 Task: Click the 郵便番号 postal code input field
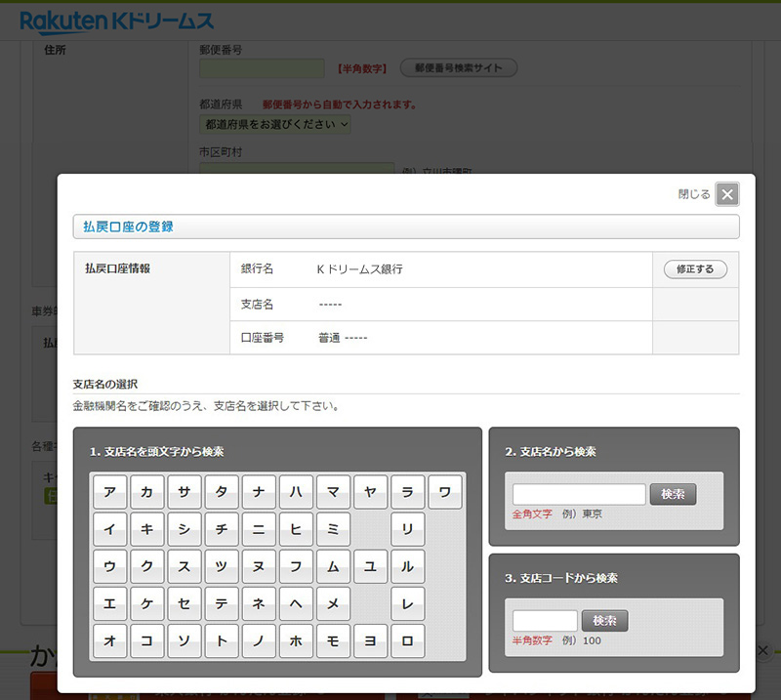(262, 68)
